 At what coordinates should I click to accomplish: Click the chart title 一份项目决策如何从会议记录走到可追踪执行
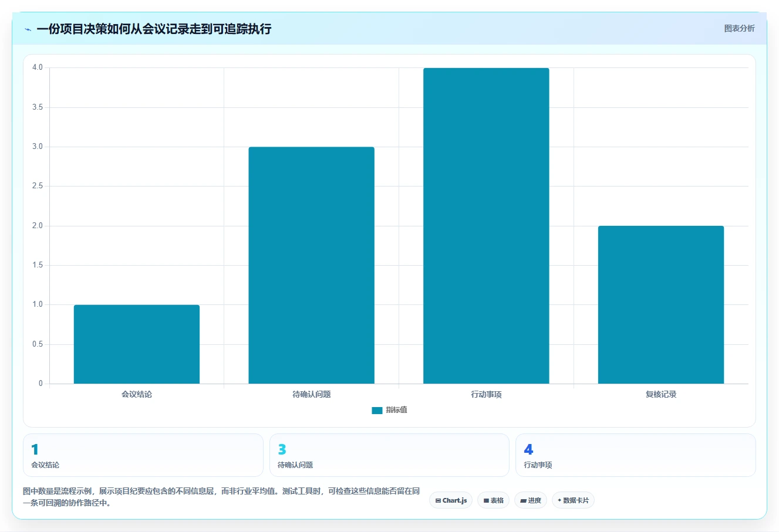(x=154, y=29)
